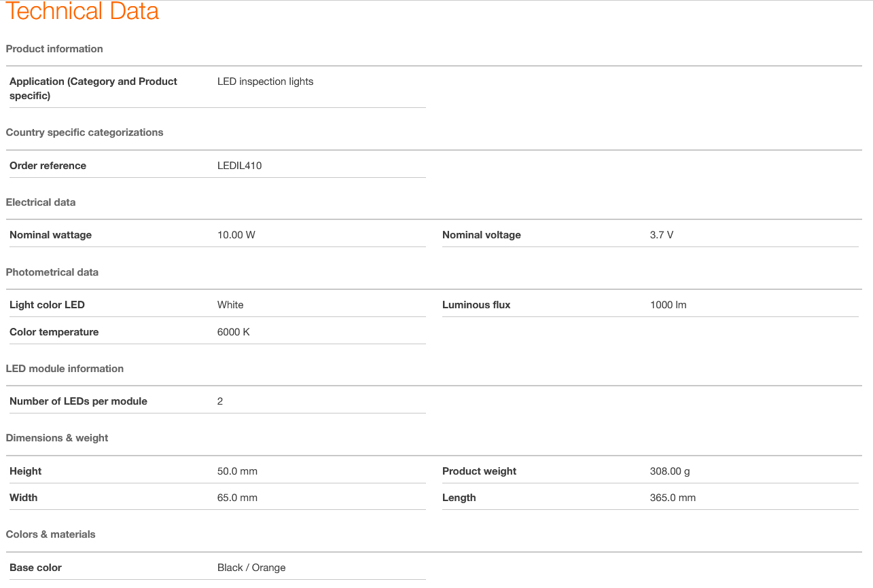The height and width of the screenshot is (588, 873).
Task: Select the White light color value
Action: pyautogui.click(x=230, y=305)
